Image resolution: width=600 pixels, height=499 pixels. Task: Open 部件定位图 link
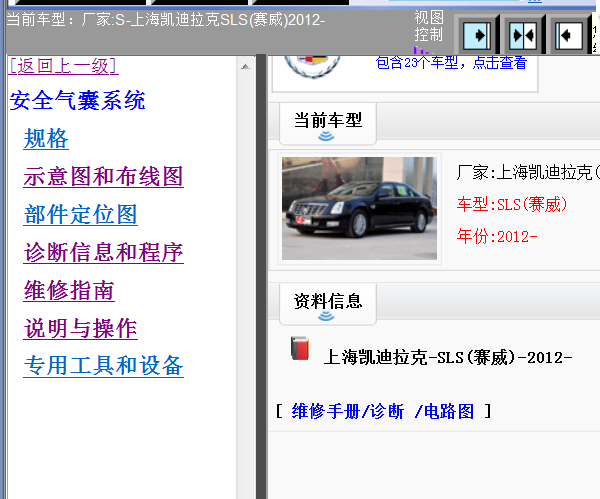pos(80,214)
